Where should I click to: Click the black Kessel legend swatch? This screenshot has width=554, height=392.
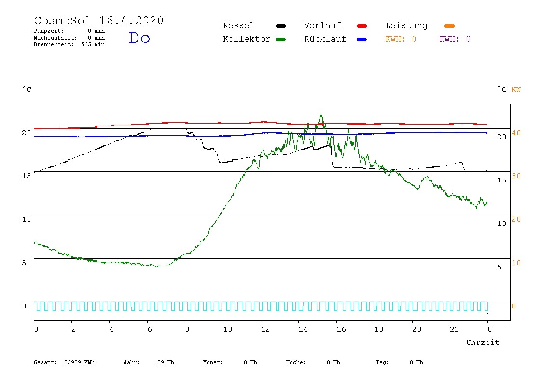tap(280, 26)
